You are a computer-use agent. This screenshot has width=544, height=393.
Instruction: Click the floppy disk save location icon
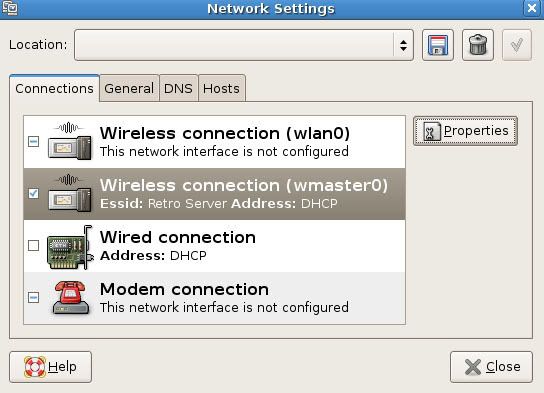coord(437,45)
